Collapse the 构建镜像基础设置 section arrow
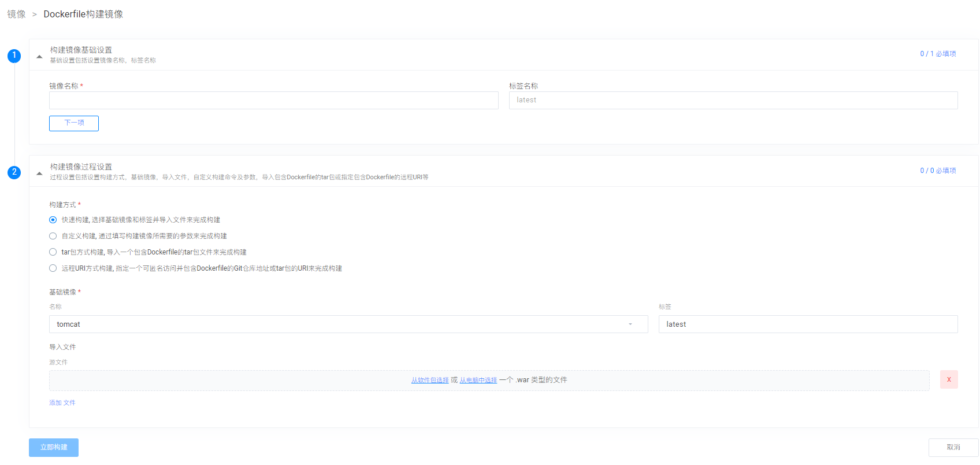 pos(39,57)
